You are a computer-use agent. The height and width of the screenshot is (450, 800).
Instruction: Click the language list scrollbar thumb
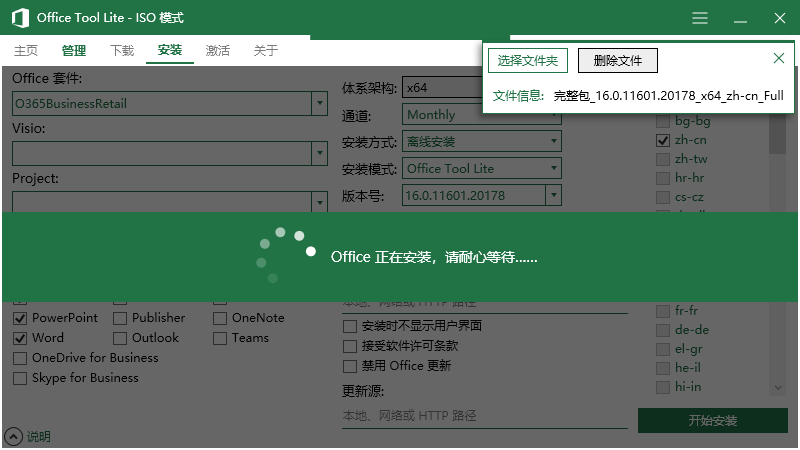pyautogui.click(x=778, y=134)
